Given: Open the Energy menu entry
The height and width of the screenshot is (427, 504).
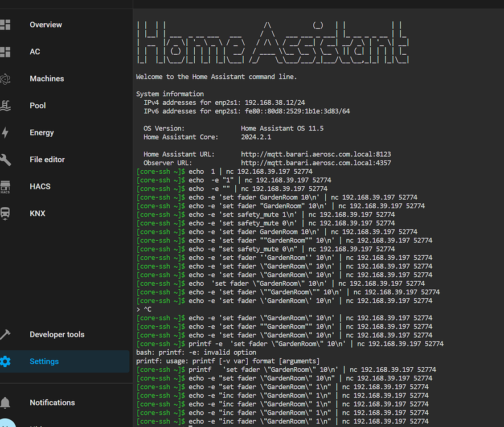Looking at the screenshot, I should [x=42, y=132].
